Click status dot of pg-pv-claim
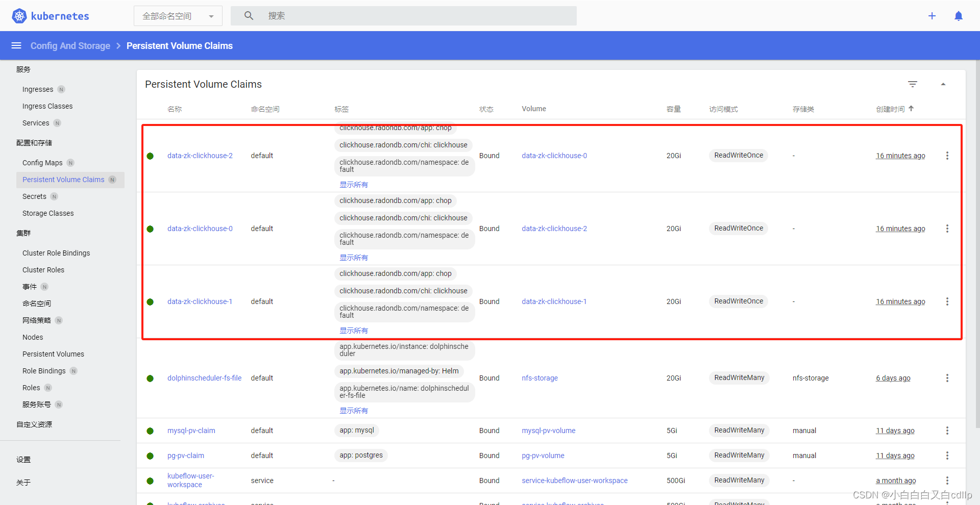The image size is (980, 505). 150,456
